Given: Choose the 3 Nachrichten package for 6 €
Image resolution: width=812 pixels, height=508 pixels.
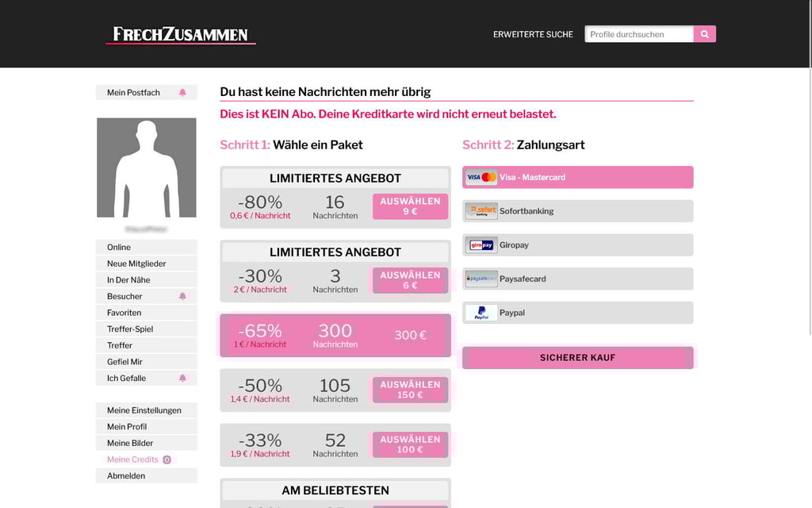Looking at the screenshot, I should (410, 280).
